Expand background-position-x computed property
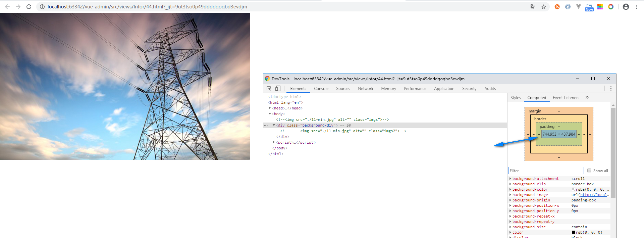The width and height of the screenshot is (644, 238). (510, 205)
